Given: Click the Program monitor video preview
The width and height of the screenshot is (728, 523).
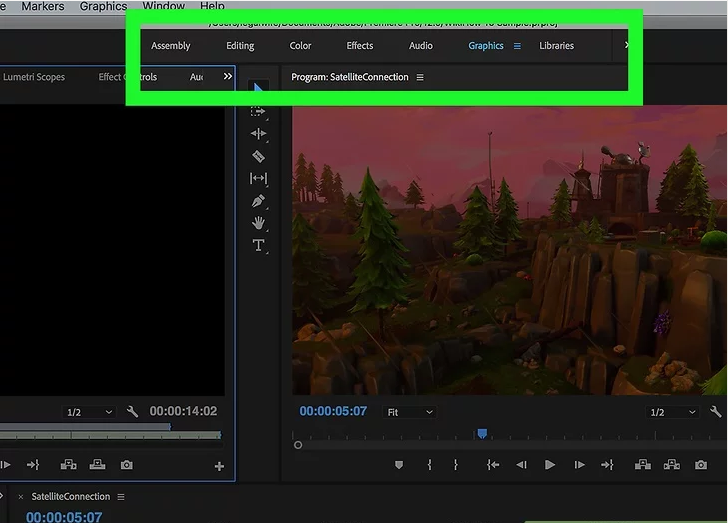Looking at the screenshot, I should [509, 250].
